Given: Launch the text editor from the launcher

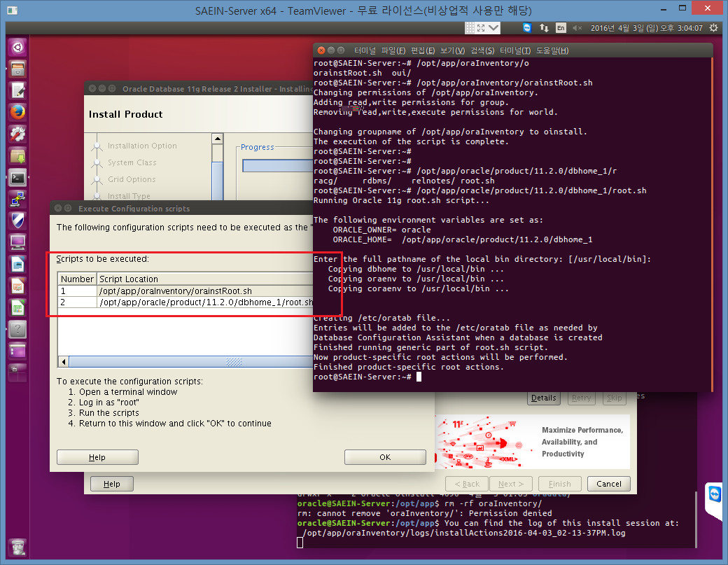Looking at the screenshot, I should (x=17, y=90).
